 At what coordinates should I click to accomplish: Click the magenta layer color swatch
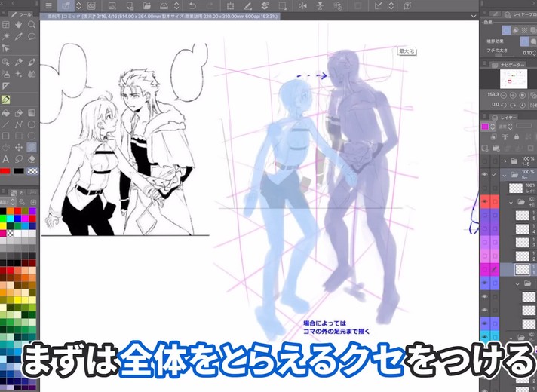[x=485, y=127]
